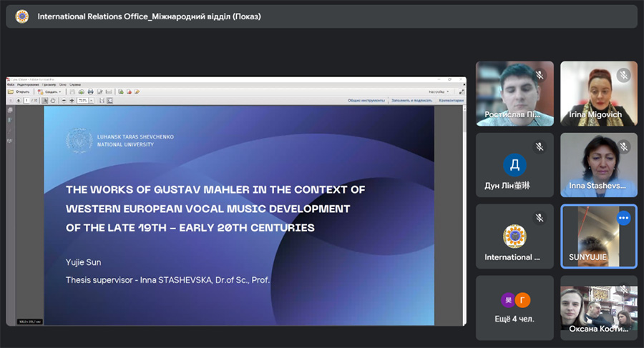Viewport: 644px width, 348px height.
Task: Click the zoom in plus icon
Action: [72, 101]
